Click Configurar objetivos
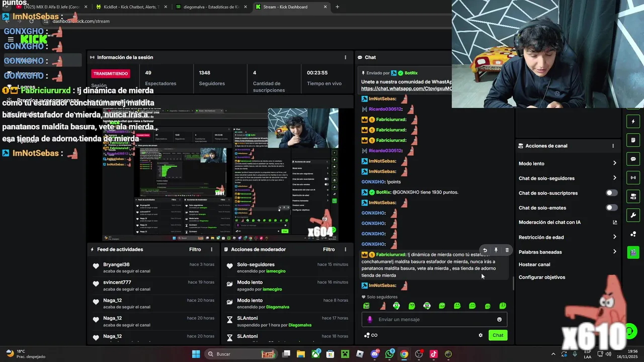The image size is (644, 362). click(x=542, y=278)
